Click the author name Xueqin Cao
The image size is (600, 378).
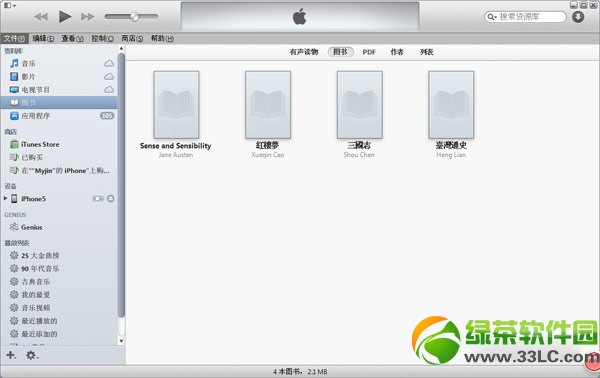point(268,155)
